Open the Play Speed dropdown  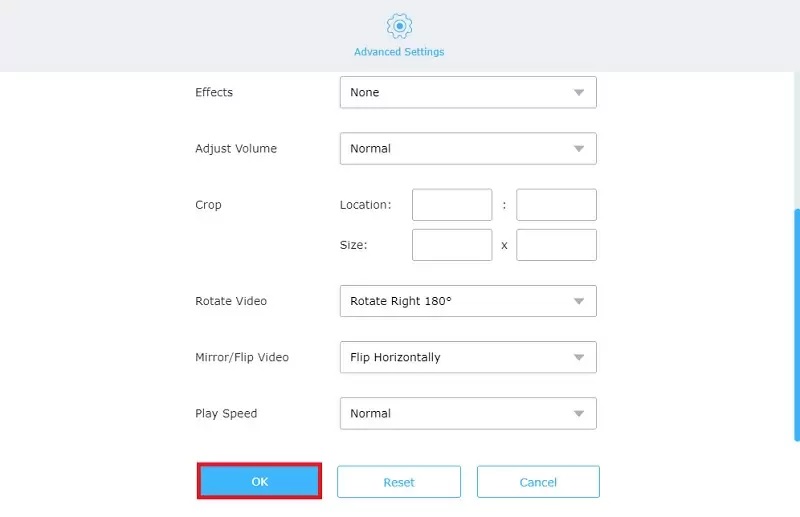tap(468, 413)
